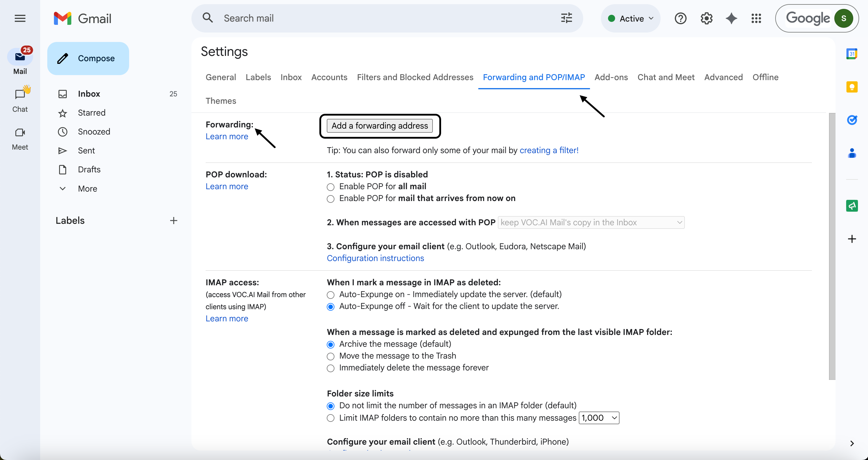This screenshot has height=460, width=868.
Task: Select Enable POP for all mail
Action: point(331,187)
